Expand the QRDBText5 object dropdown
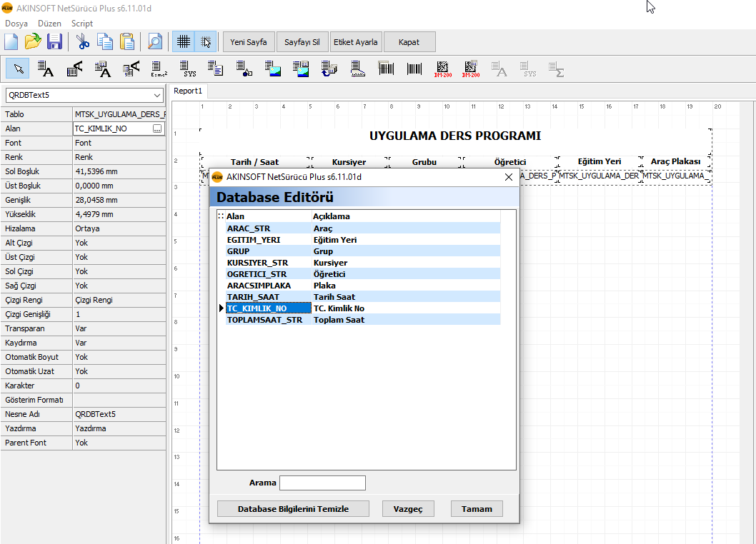This screenshot has height=544, width=756. 156,96
